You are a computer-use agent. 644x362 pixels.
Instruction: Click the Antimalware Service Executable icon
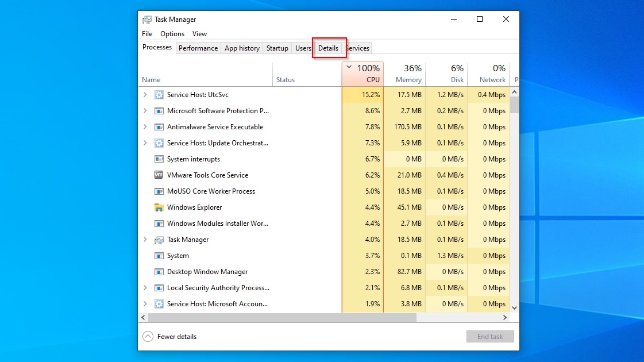(159, 127)
